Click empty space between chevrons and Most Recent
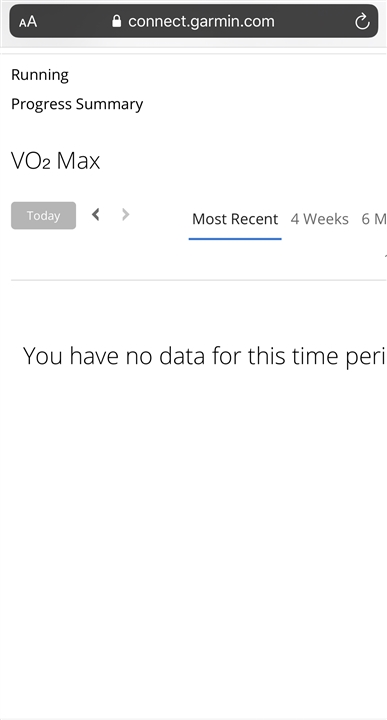The image size is (387, 720). pos(161,216)
